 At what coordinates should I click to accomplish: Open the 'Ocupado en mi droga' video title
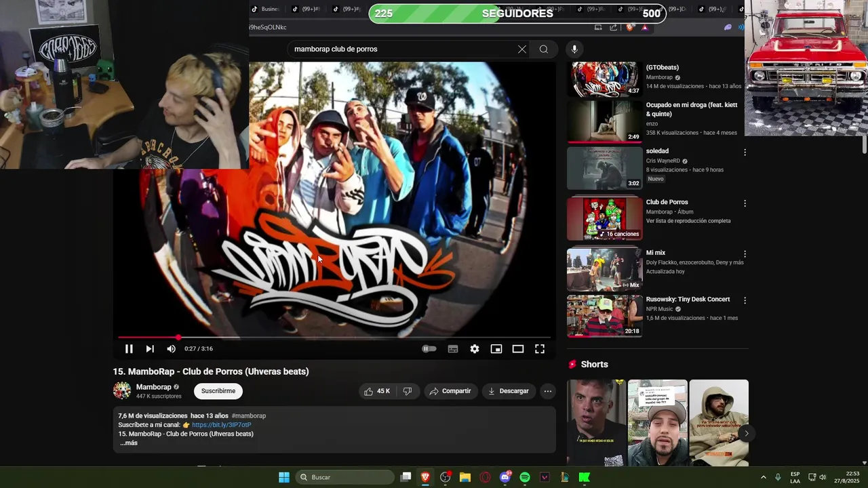(x=691, y=110)
